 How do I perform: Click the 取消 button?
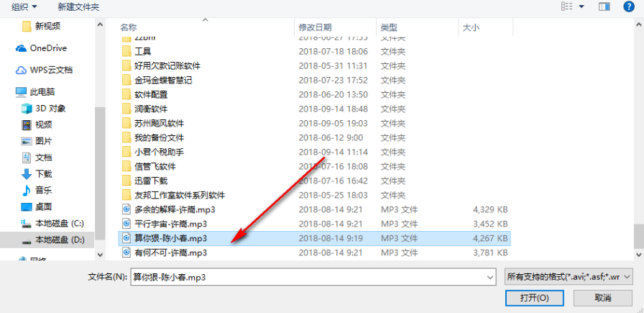coord(603,298)
